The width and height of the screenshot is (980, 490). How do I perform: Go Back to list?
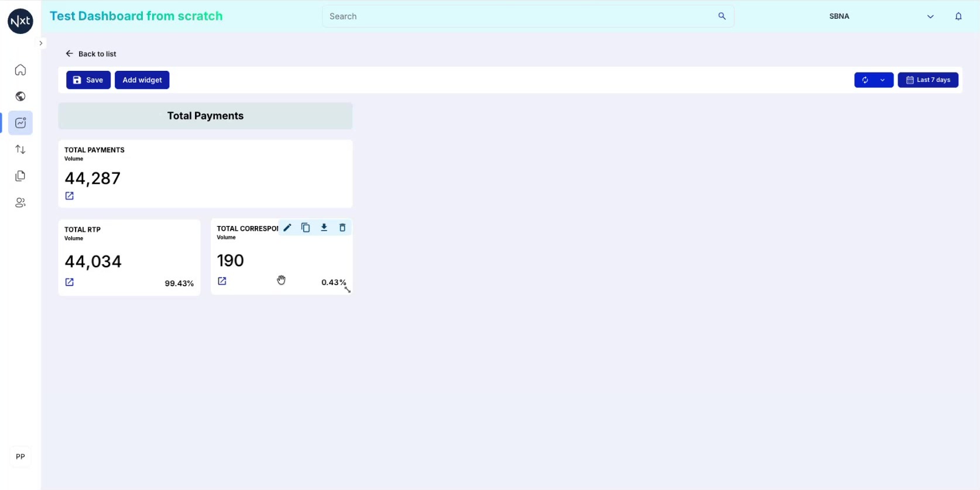pos(91,54)
